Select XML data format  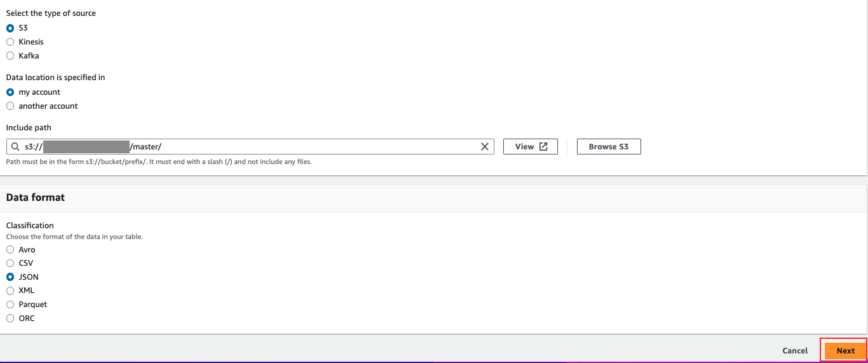tap(10, 291)
